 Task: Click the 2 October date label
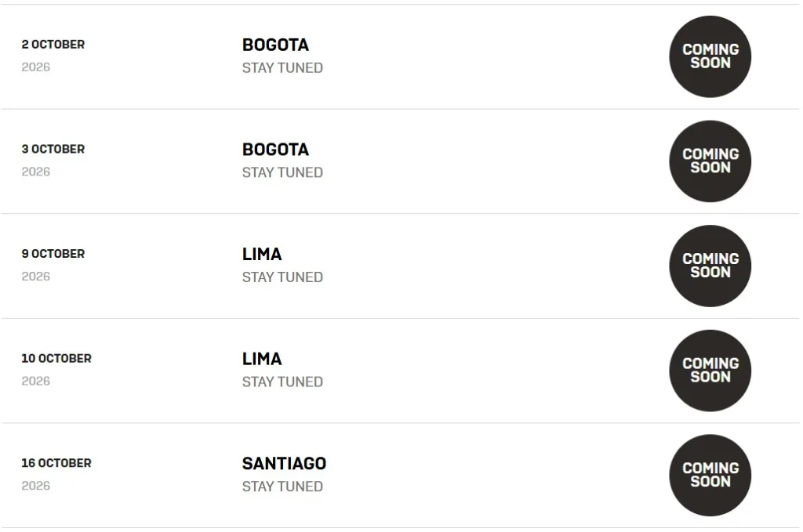(53, 45)
